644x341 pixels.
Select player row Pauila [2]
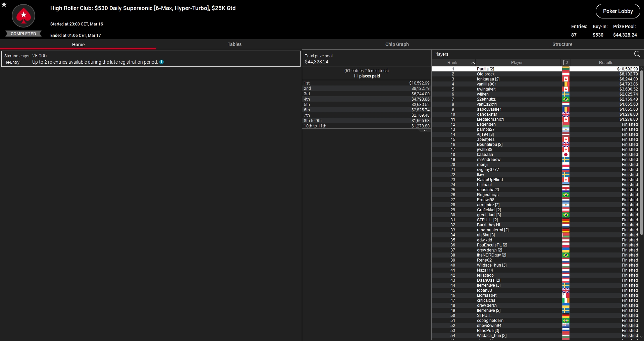click(x=536, y=69)
